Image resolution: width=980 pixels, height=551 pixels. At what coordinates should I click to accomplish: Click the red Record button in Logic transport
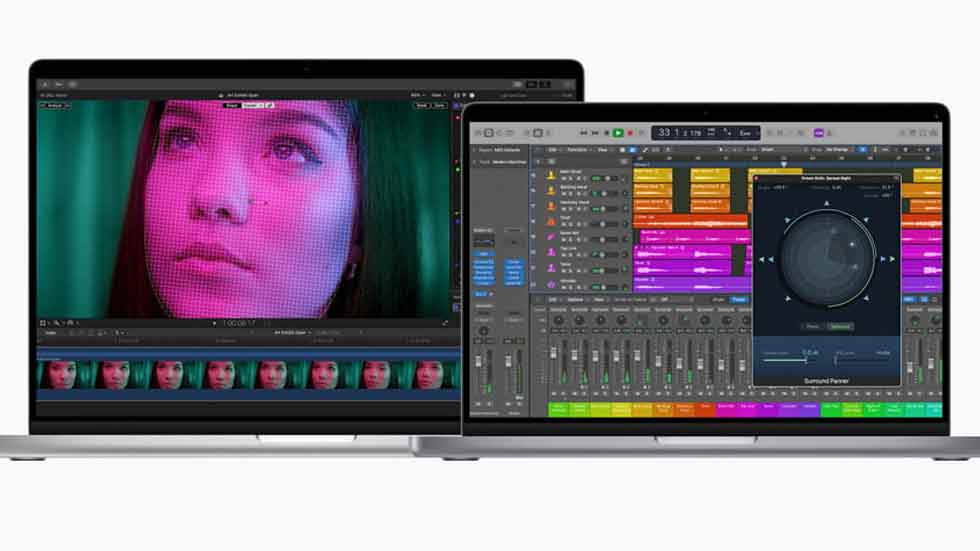630,133
